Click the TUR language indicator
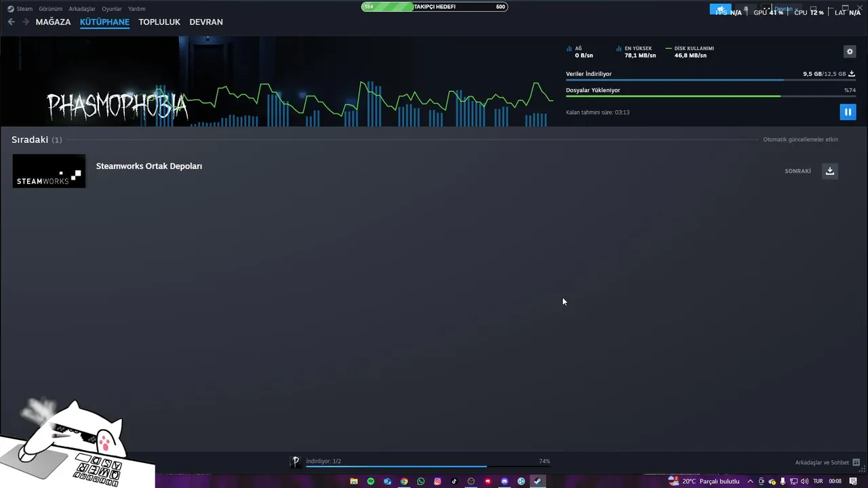868x488 pixels. [818, 481]
